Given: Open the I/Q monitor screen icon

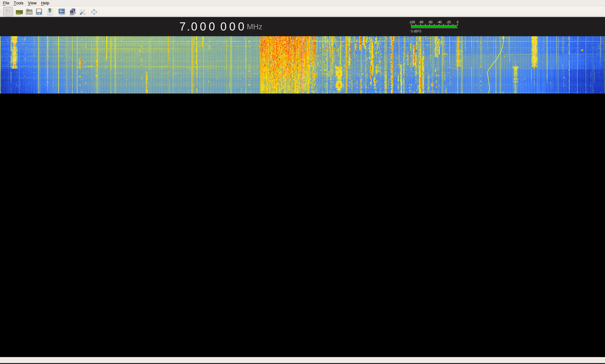Looking at the screenshot, I should (x=62, y=12).
